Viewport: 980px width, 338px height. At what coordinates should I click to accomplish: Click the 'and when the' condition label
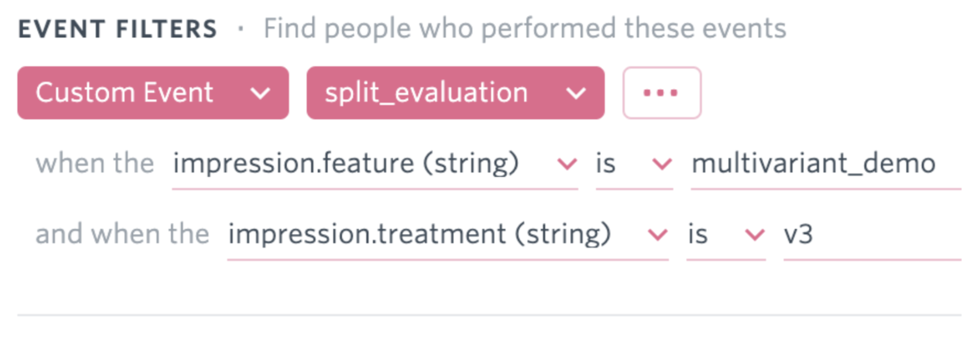coord(122,235)
